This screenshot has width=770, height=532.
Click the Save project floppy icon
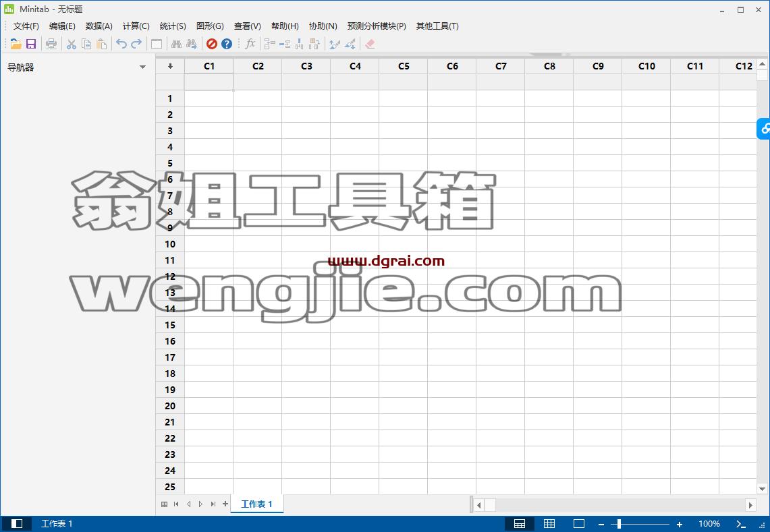[31, 45]
